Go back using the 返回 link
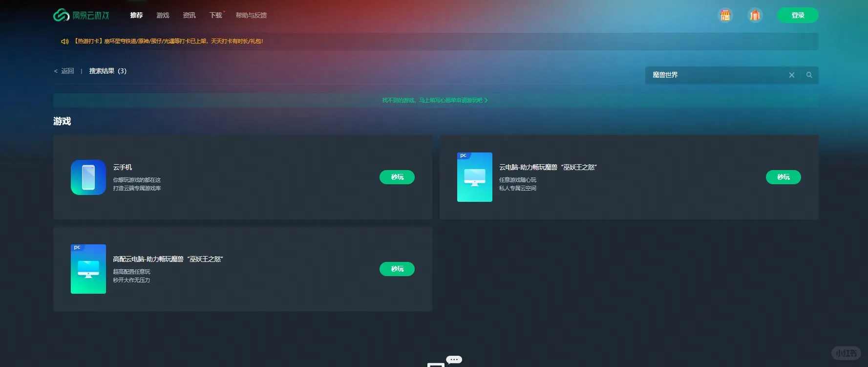Viewport: 868px width, 367px height. 64,71
